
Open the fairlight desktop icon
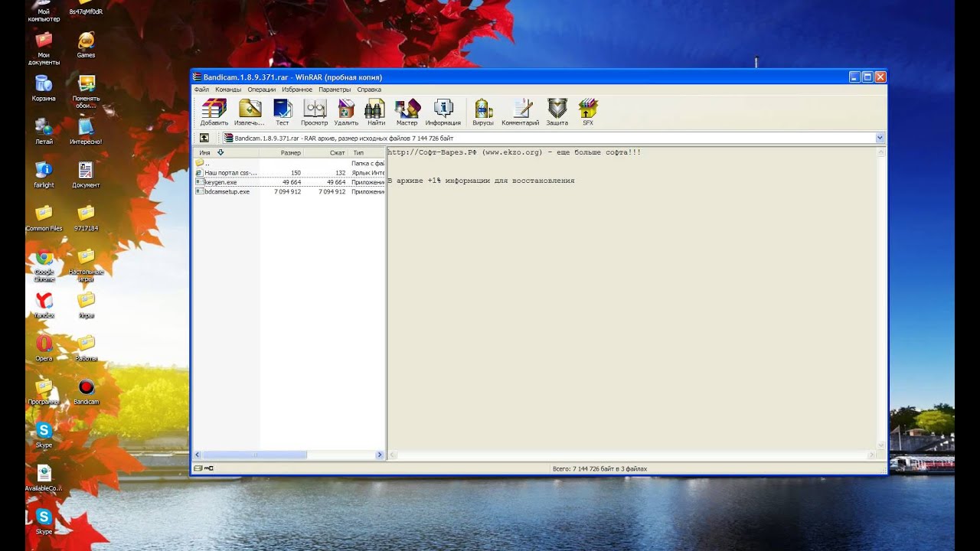click(44, 175)
